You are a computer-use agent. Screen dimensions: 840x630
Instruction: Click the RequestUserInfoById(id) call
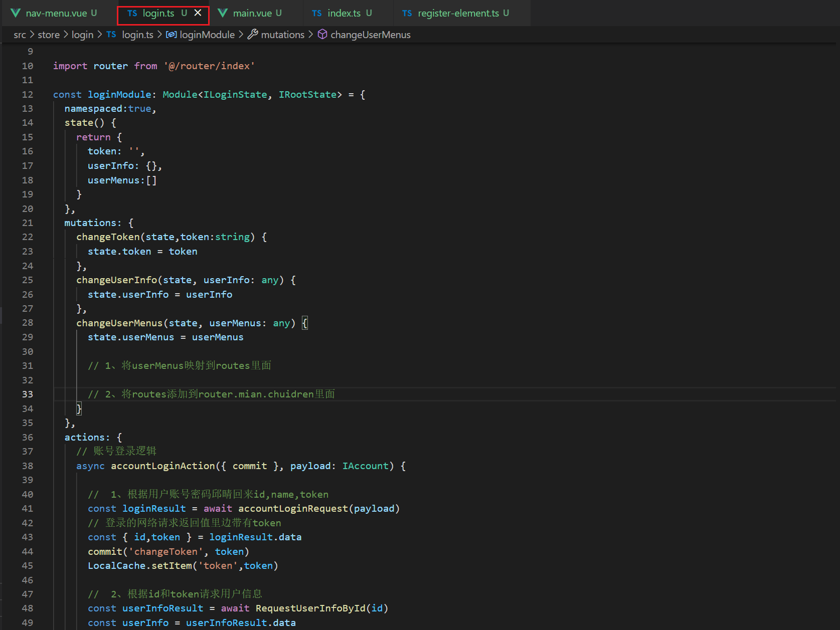coord(322,608)
